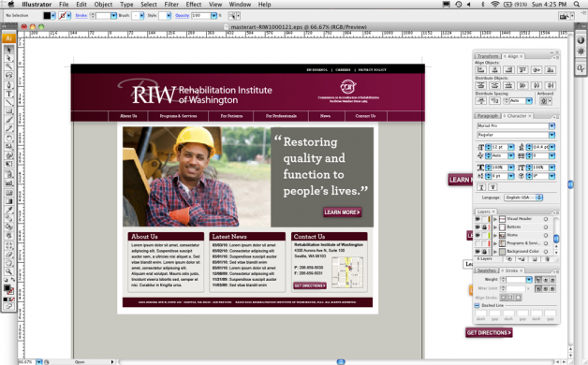This screenshot has height=365, width=588.
Task: Click the Horizontal Align Left icon
Action: coord(480,69)
